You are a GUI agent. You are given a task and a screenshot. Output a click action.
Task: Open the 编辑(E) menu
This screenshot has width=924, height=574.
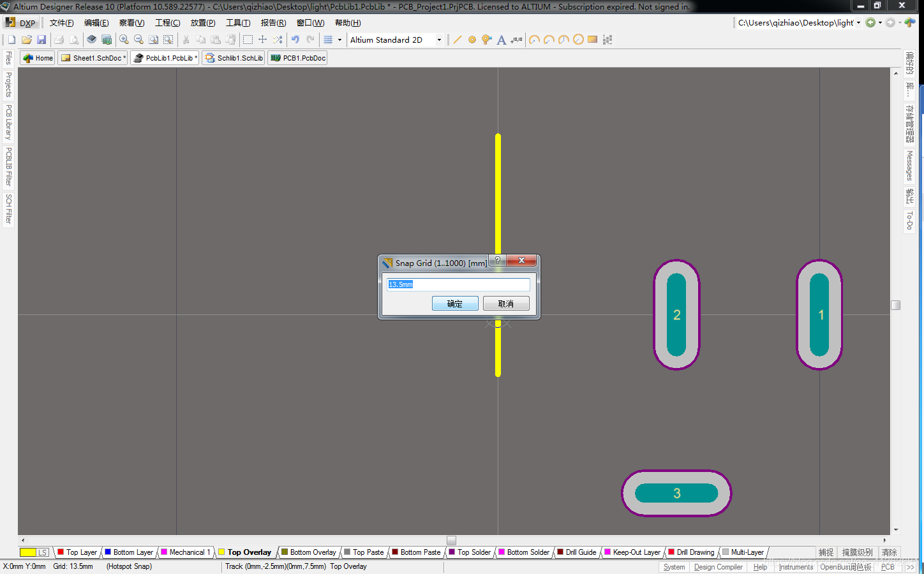coord(96,22)
